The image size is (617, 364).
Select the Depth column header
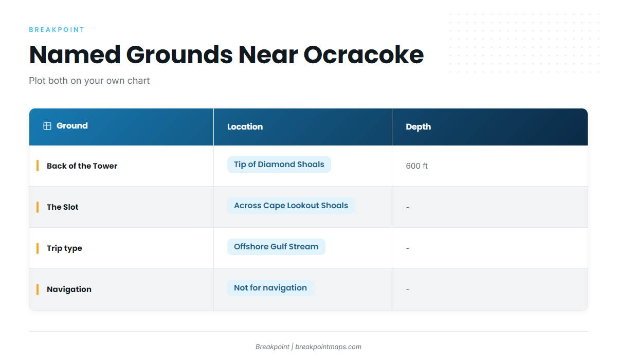(x=490, y=126)
